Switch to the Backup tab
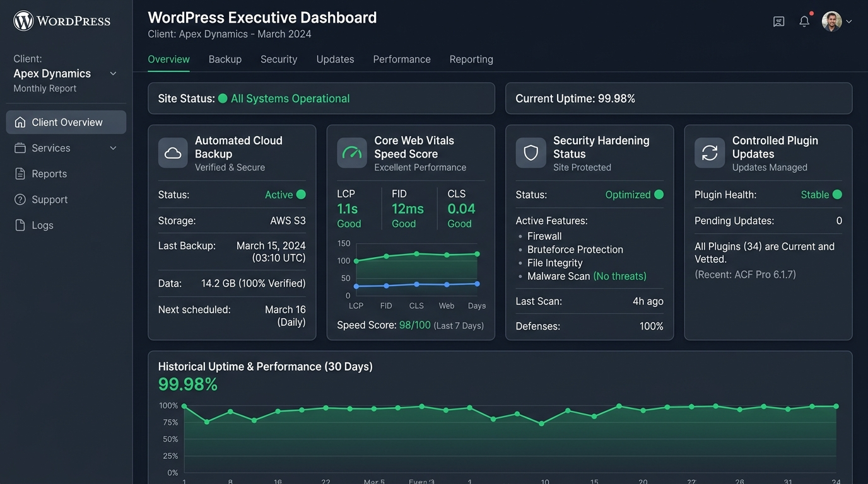 (225, 59)
